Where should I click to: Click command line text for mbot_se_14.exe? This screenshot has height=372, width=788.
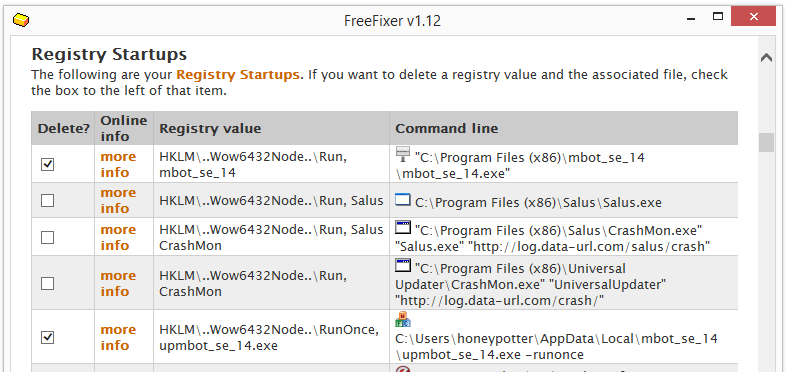520,165
